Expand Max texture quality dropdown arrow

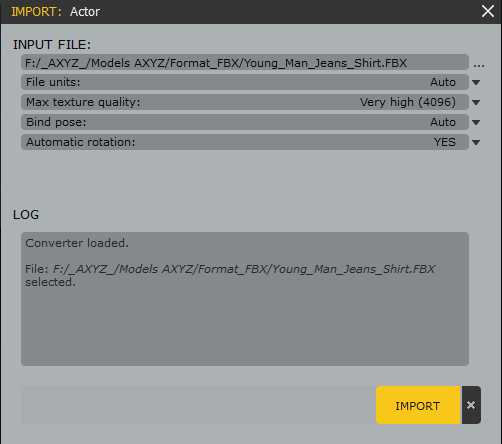(476, 102)
